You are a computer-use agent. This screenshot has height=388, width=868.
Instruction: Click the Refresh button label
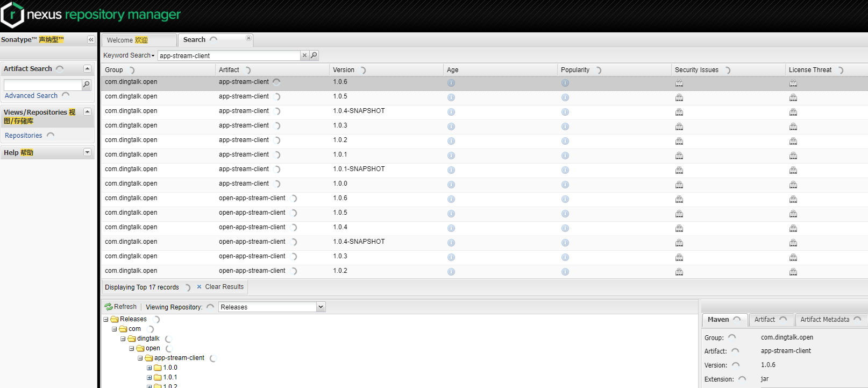pyautogui.click(x=125, y=307)
